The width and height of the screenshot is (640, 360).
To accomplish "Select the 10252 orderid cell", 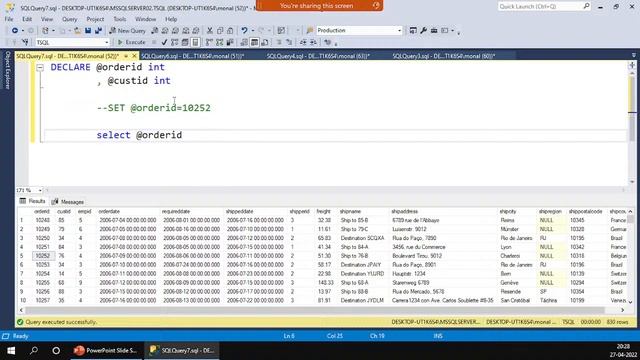I will (42, 256).
